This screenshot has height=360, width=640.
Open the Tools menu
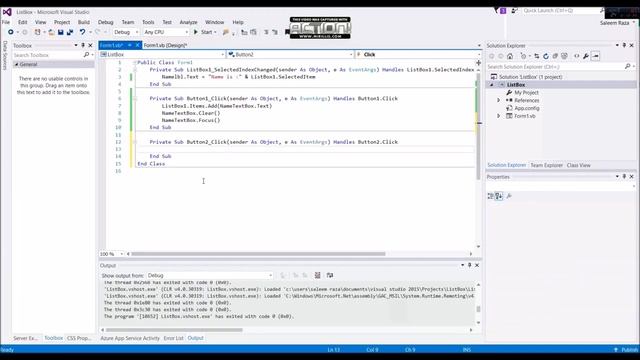tap(148, 22)
